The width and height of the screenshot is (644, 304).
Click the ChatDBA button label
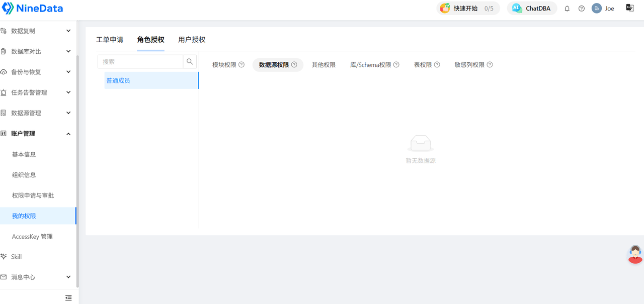538,9
